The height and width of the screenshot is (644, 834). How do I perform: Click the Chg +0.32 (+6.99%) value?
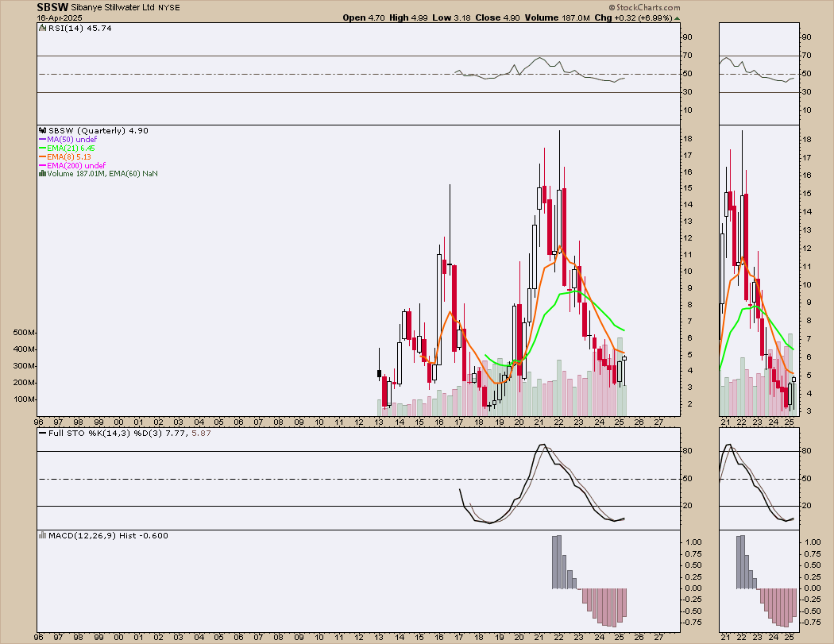point(634,17)
